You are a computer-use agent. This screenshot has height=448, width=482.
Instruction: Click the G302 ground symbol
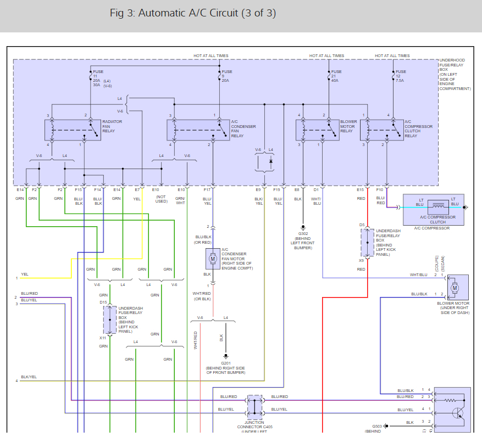click(303, 227)
